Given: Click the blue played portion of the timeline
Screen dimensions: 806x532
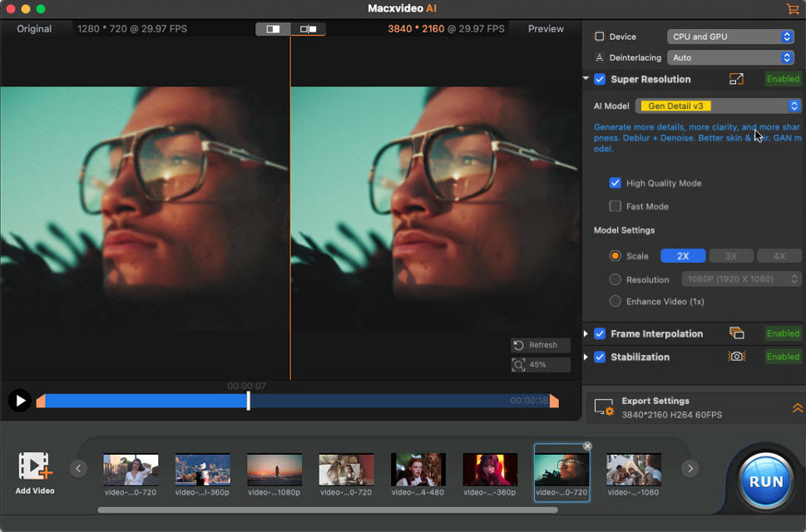Looking at the screenshot, I should (146, 401).
